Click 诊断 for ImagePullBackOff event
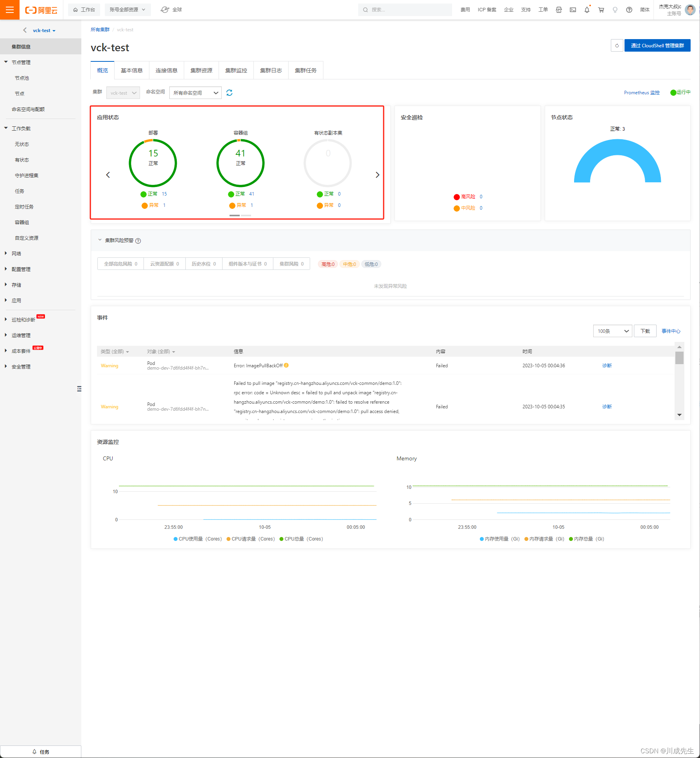 [607, 366]
